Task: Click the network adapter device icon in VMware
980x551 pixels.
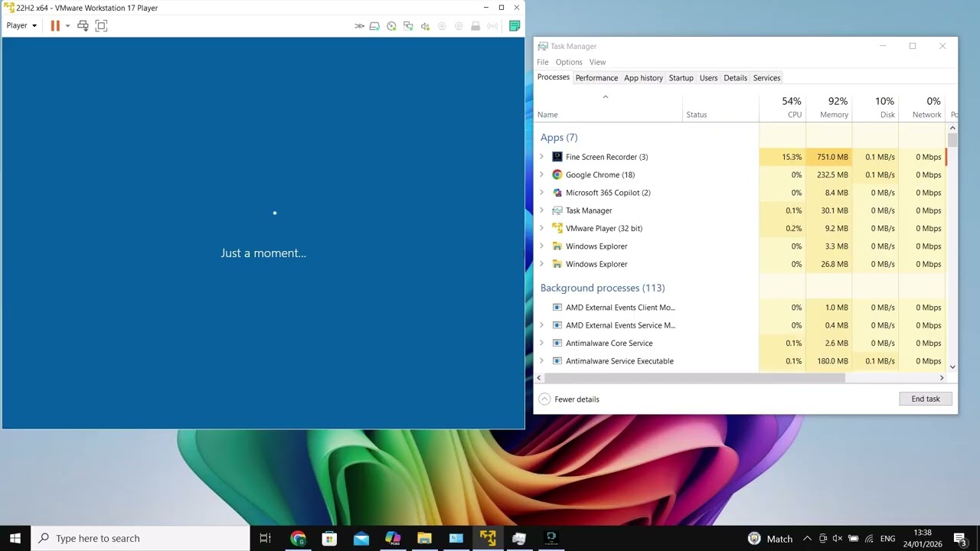Action: (x=408, y=26)
